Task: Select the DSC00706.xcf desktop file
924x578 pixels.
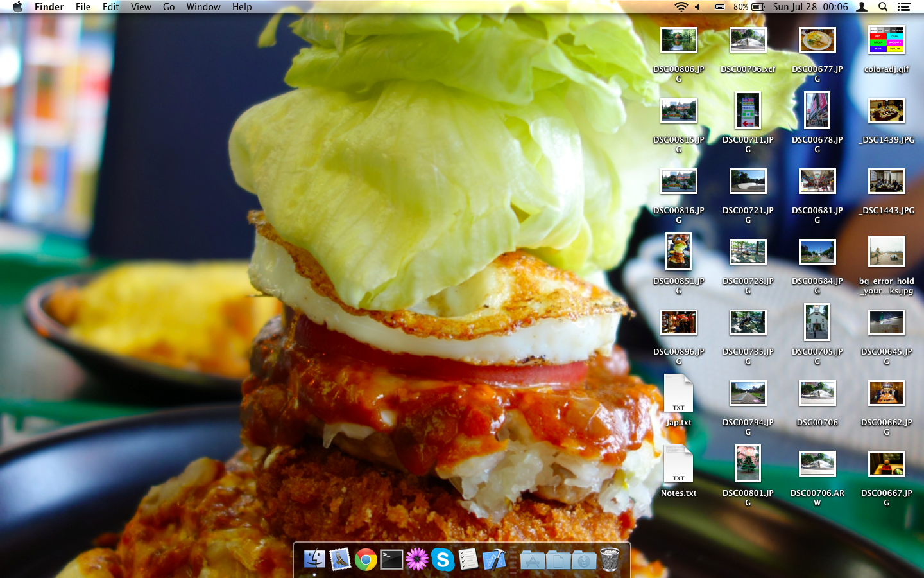Action: 748,40
